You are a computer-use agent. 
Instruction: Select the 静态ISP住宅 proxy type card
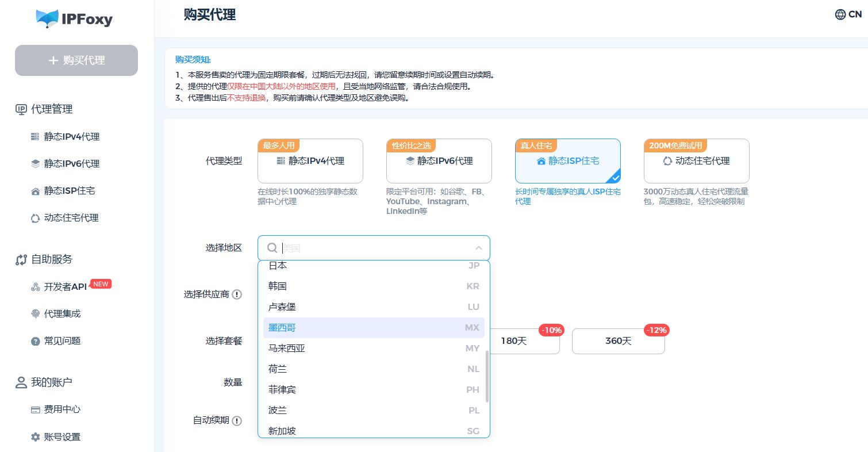[568, 161]
